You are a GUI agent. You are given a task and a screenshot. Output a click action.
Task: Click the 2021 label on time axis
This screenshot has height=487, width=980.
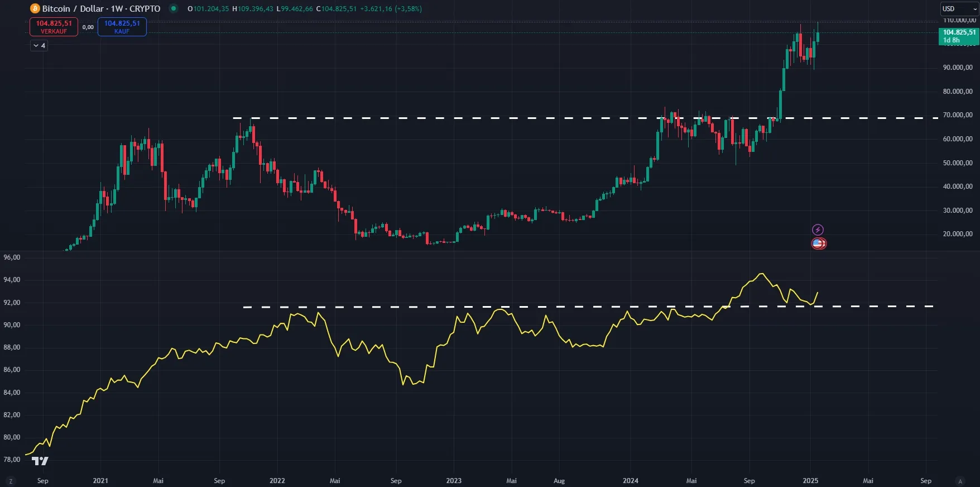click(100, 481)
